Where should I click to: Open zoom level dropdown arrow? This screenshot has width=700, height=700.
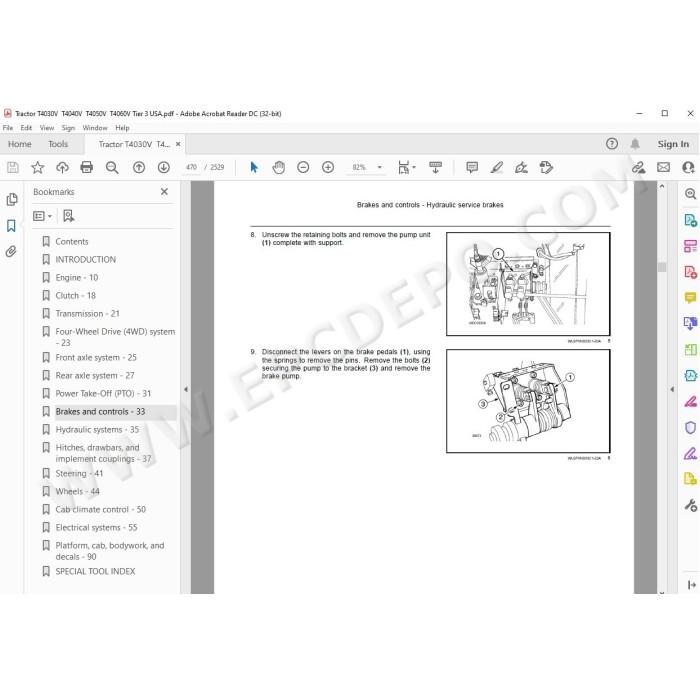379,167
